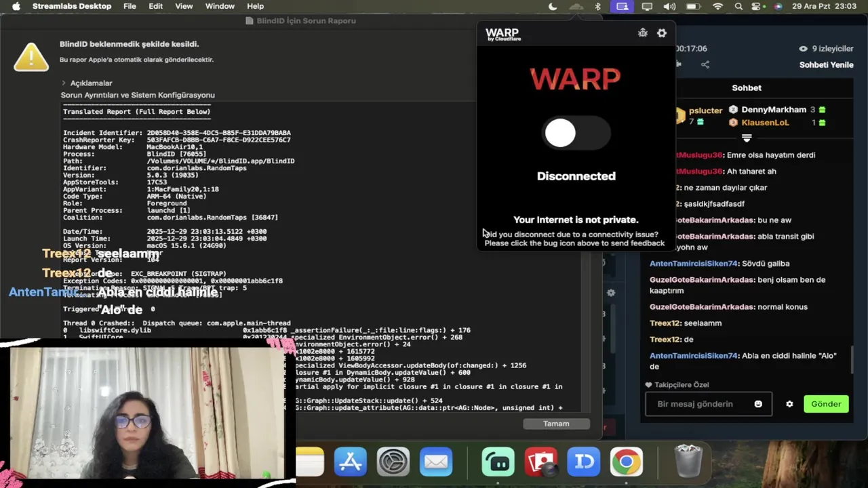Click the webcam preview thumbnail
The image size is (868, 488).
146,412
